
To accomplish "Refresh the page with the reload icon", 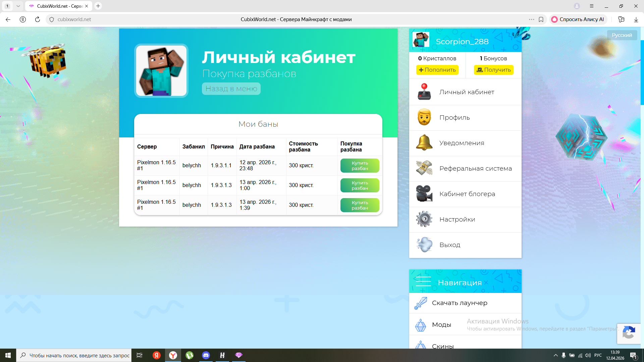I will pyautogui.click(x=38, y=19).
